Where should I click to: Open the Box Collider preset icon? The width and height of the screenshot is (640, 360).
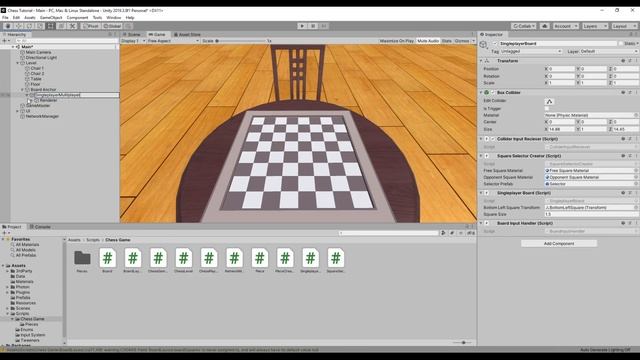click(x=630, y=93)
